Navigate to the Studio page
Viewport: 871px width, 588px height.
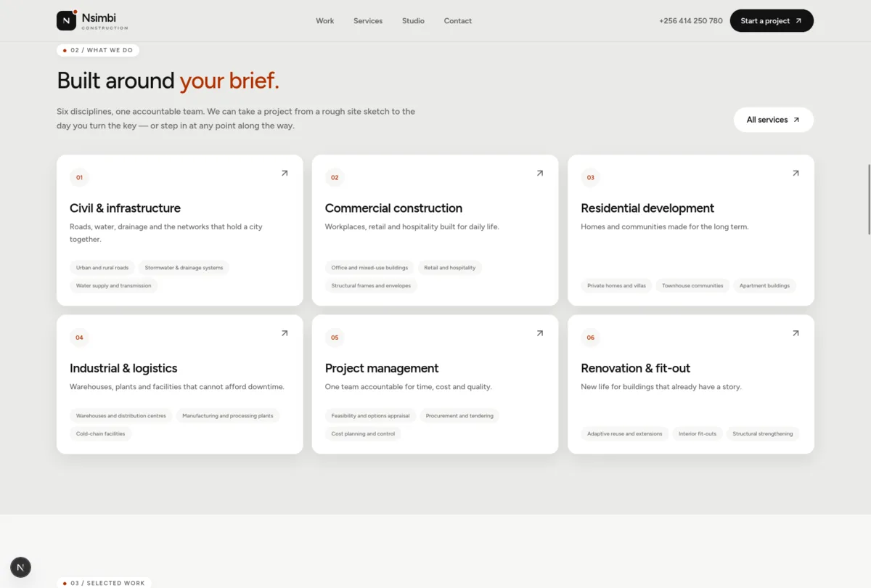[x=413, y=21]
